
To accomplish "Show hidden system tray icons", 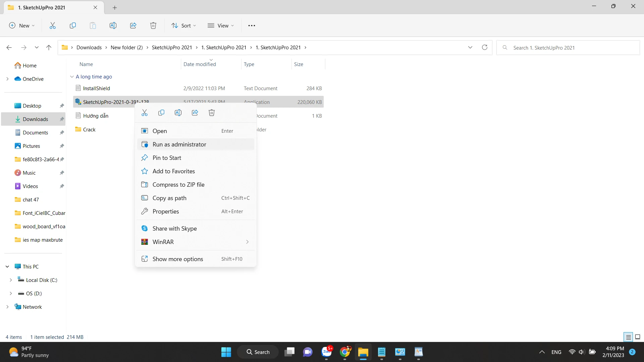I will click(x=542, y=352).
